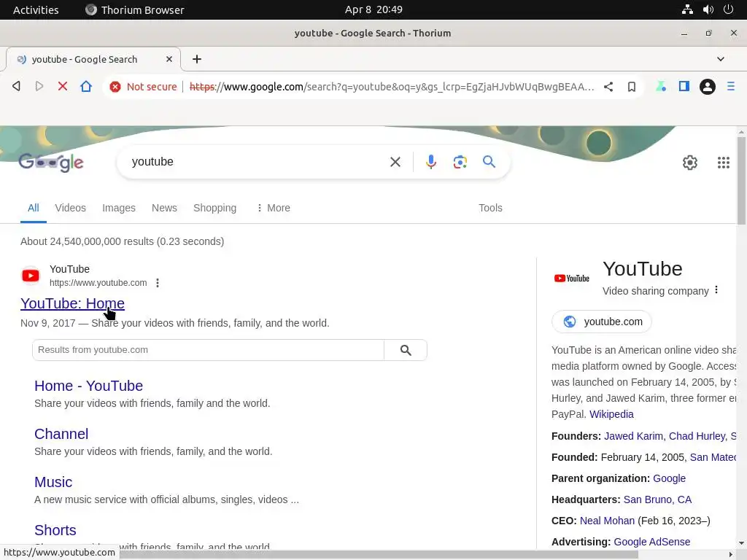Toggle the side panel icon
This screenshot has height=560, width=747.
pos(684,86)
